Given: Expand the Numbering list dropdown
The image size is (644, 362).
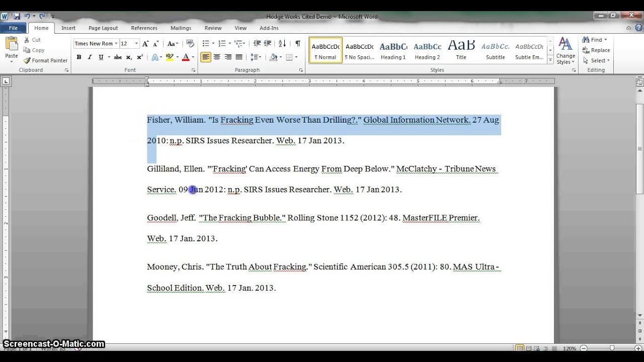Looking at the screenshot, I should click(230, 44).
